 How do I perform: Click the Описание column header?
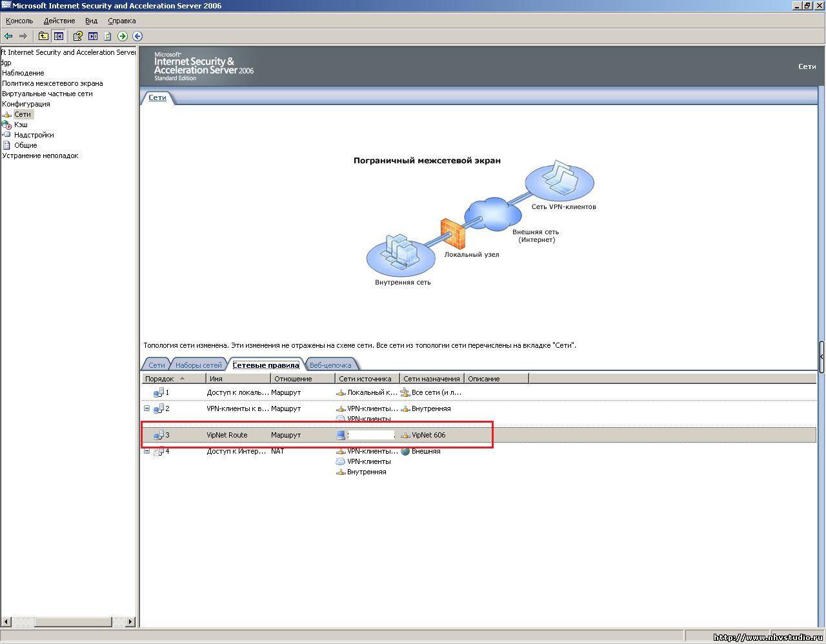pyautogui.click(x=497, y=379)
